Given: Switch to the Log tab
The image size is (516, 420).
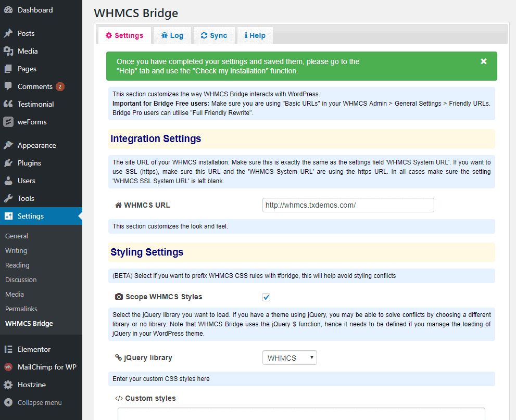Looking at the screenshot, I should pos(172,35).
